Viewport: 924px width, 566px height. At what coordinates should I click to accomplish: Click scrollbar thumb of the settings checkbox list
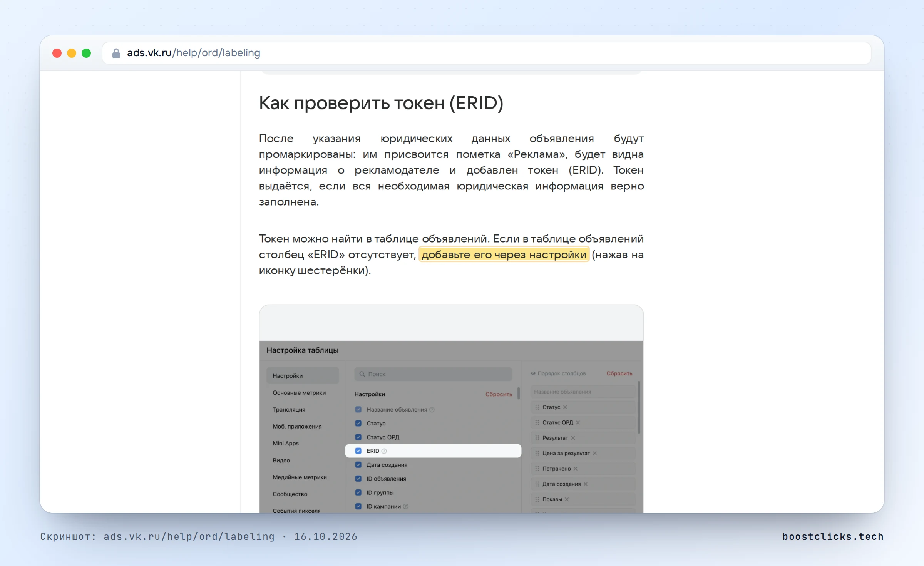519,393
